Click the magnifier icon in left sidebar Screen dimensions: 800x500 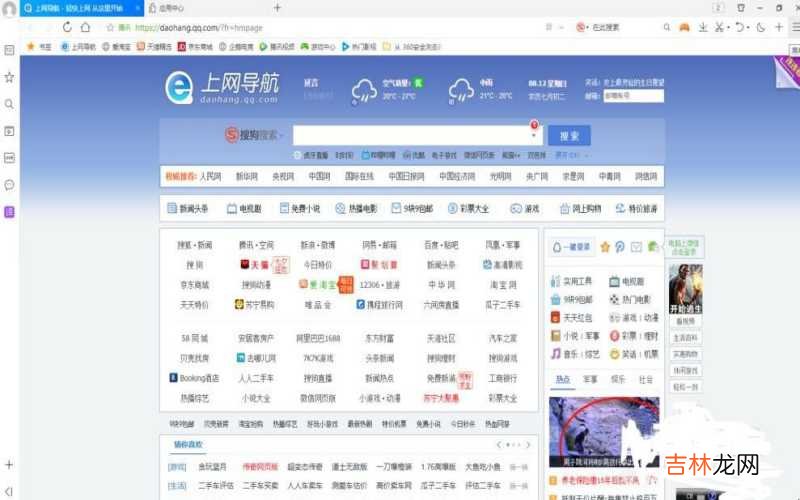[x=9, y=104]
